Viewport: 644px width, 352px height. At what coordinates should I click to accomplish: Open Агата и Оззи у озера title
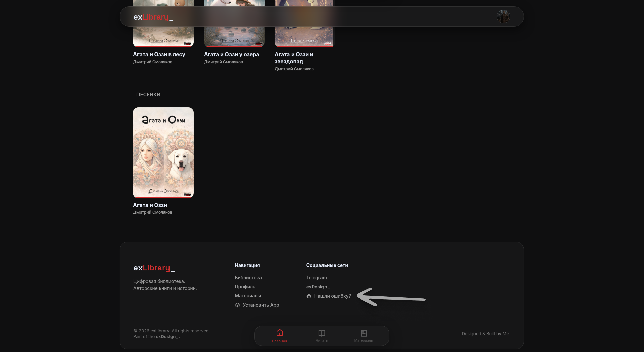coord(231,55)
